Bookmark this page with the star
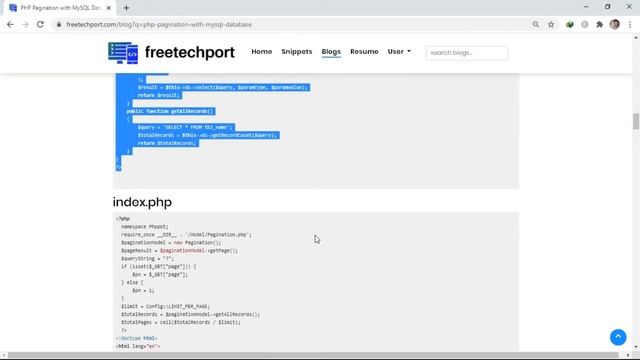The width and height of the screenshot is (640, 360). pyautogui.click(x=551, y=24)
